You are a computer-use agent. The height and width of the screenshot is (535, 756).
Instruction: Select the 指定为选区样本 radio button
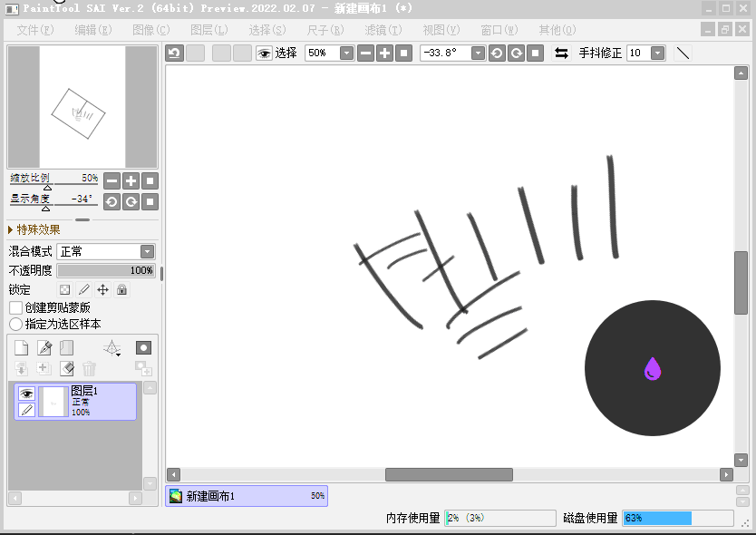point(16,325)
